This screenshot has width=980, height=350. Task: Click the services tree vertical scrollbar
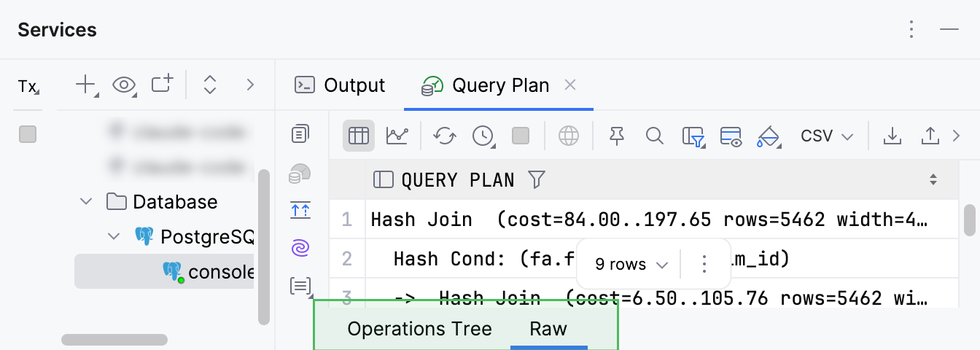click(x=264, y=246)
